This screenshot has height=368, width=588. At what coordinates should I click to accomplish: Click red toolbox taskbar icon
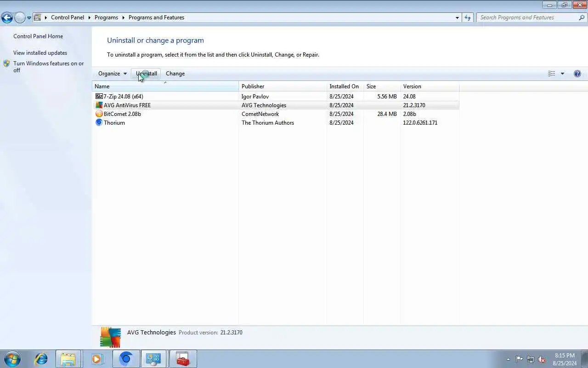(183, 359)
